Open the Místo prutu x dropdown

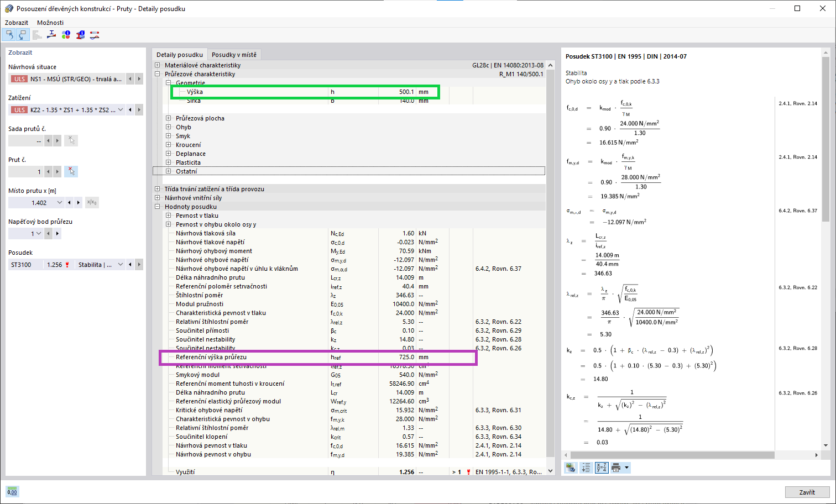[60, 202]
